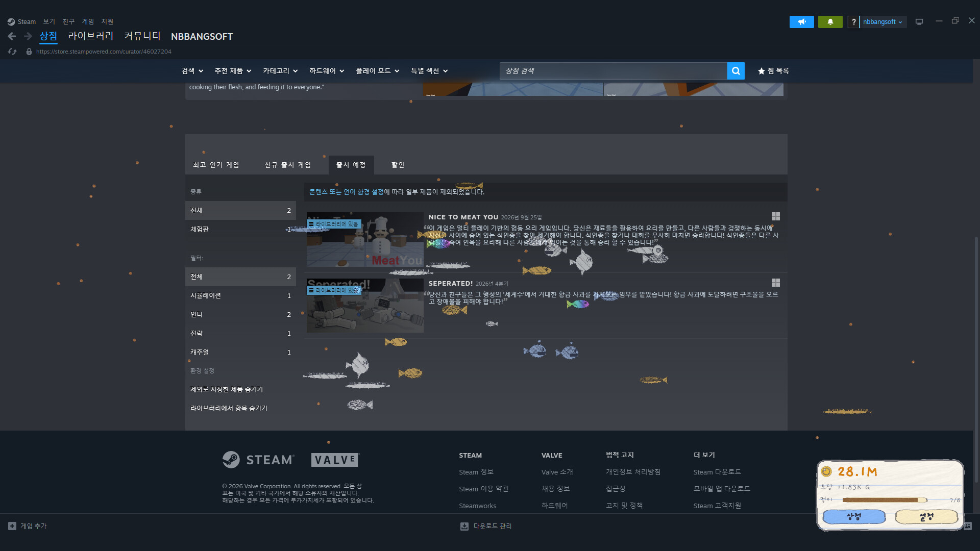Expand the 플레이 모드 dropdown
Image resolution: width=980 pixels, height=551 pixels.
coord(377,71)
